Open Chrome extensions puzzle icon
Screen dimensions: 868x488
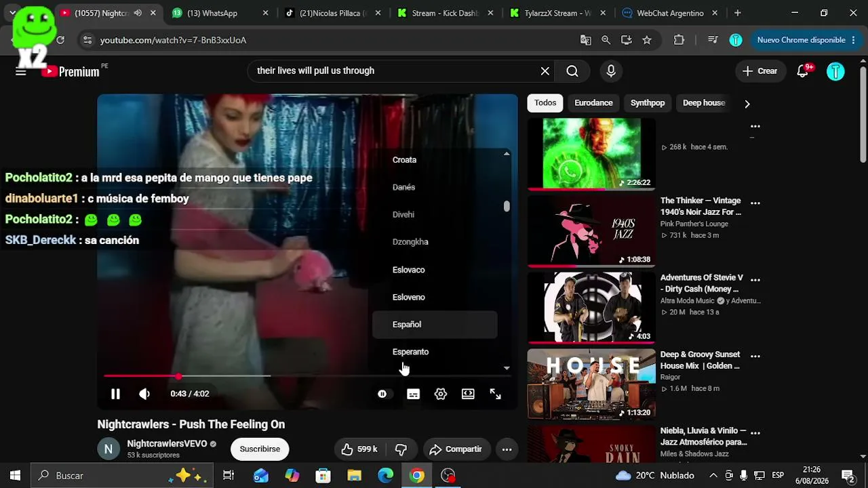679,40
